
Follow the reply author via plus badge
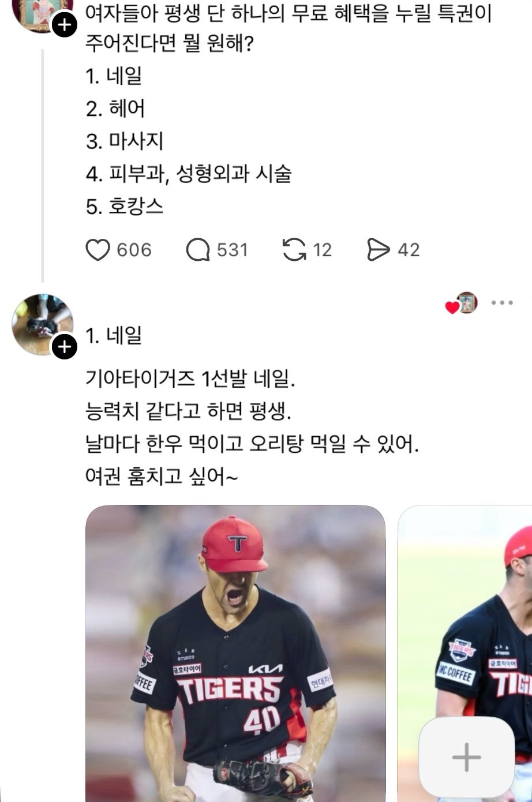[64, 346]
